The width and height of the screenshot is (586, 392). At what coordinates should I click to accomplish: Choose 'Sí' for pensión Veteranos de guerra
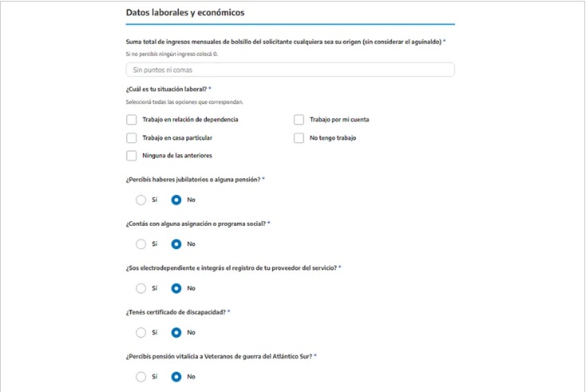[141, 376]
